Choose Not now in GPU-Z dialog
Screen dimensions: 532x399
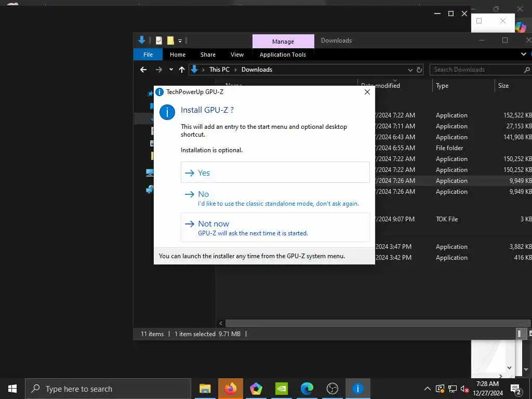pos(275,228)
